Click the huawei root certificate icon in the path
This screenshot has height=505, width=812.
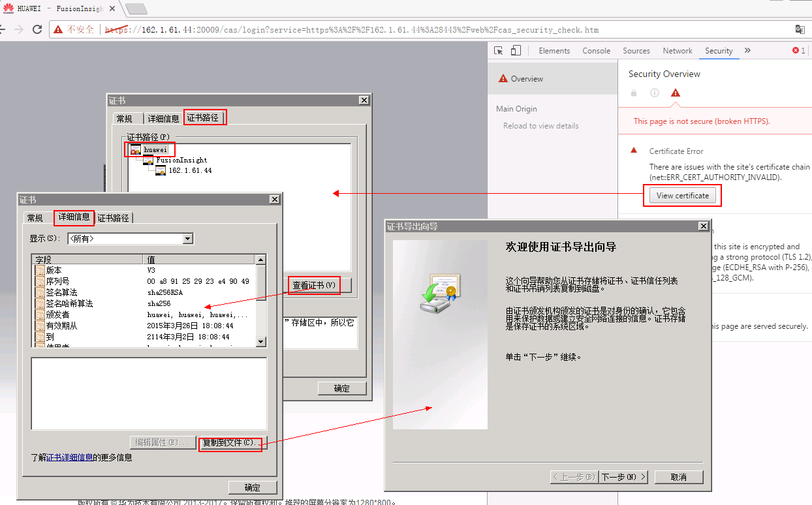(136, 150)
